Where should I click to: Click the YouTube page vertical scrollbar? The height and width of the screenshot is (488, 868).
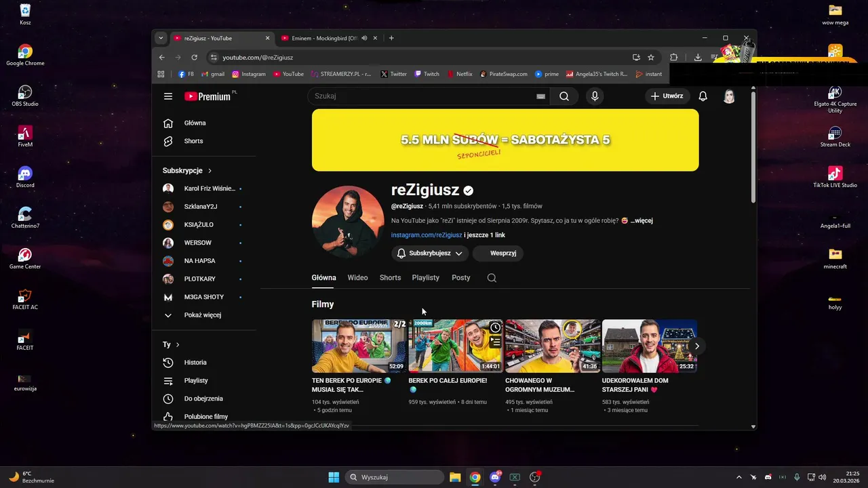click(x=753, y=146)
